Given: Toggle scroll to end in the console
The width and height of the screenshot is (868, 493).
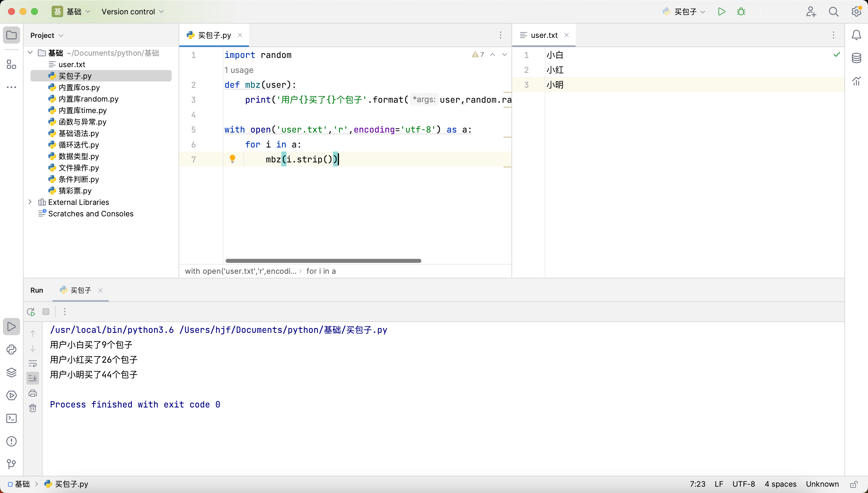Looking at the screenshot, I should click(33, 378).
